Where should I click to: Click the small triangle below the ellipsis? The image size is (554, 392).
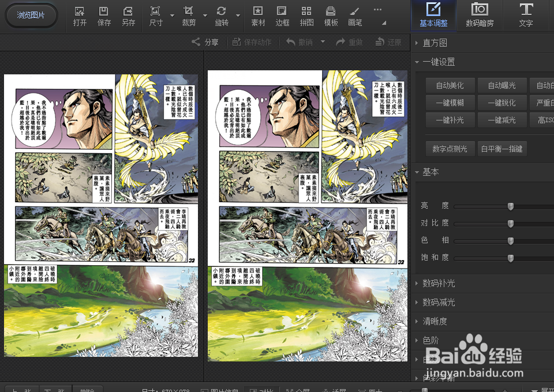pyautogui.click(x=384, y=23)
